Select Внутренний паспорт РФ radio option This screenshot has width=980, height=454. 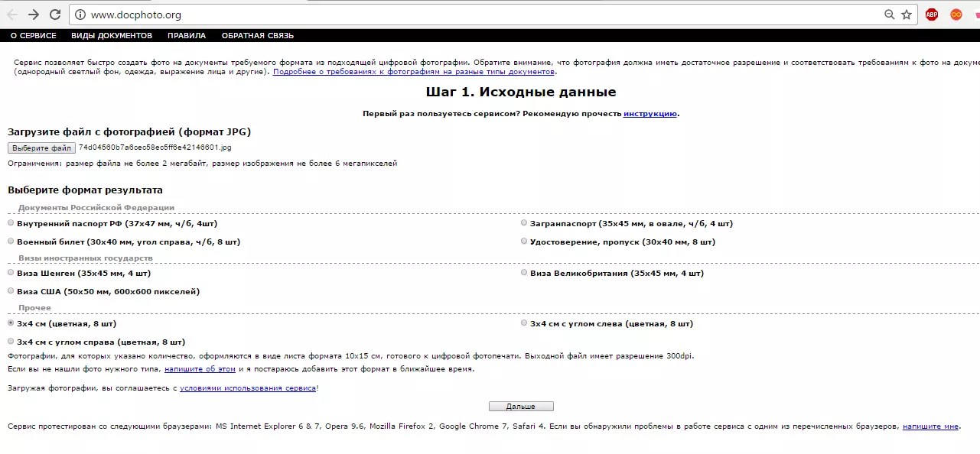[11, 223]
